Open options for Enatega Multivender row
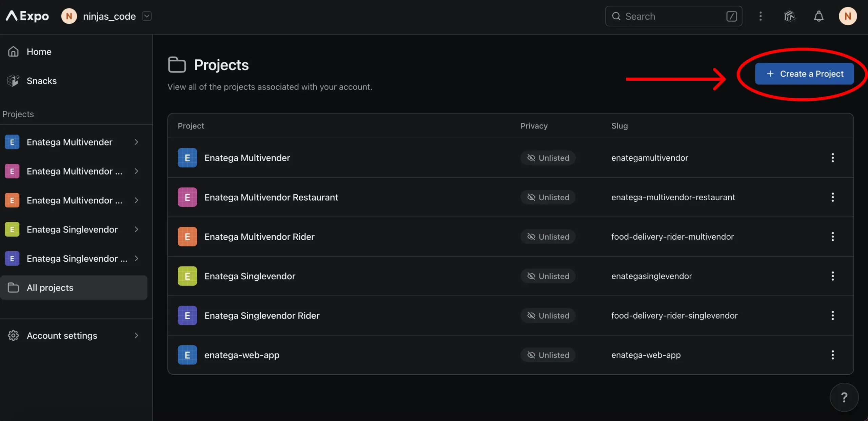The image size is (868, 421). coord(832,158)
